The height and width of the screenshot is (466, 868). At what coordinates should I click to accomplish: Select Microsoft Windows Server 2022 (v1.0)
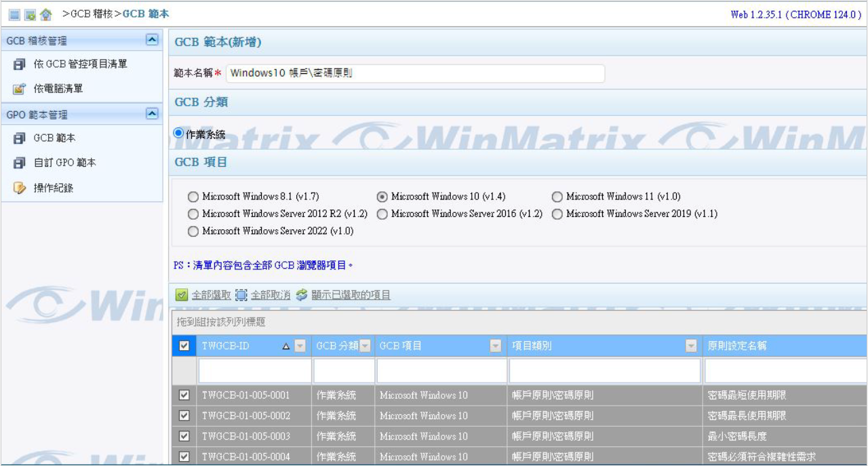tap(193, 231)
